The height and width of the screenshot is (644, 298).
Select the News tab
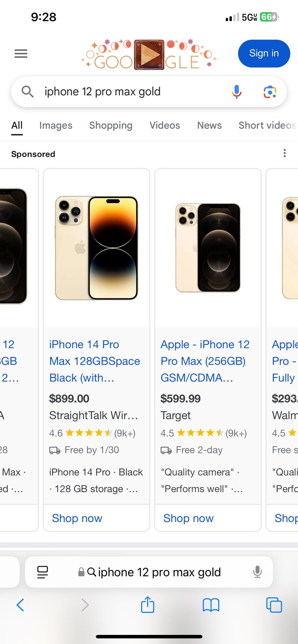pos(209,125)
